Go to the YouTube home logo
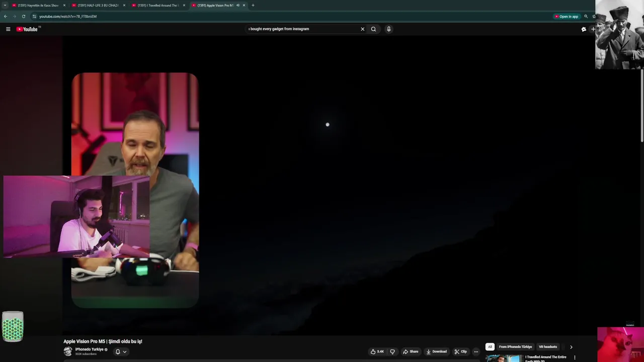Screen dimensions: 644x362 [27, 29]
